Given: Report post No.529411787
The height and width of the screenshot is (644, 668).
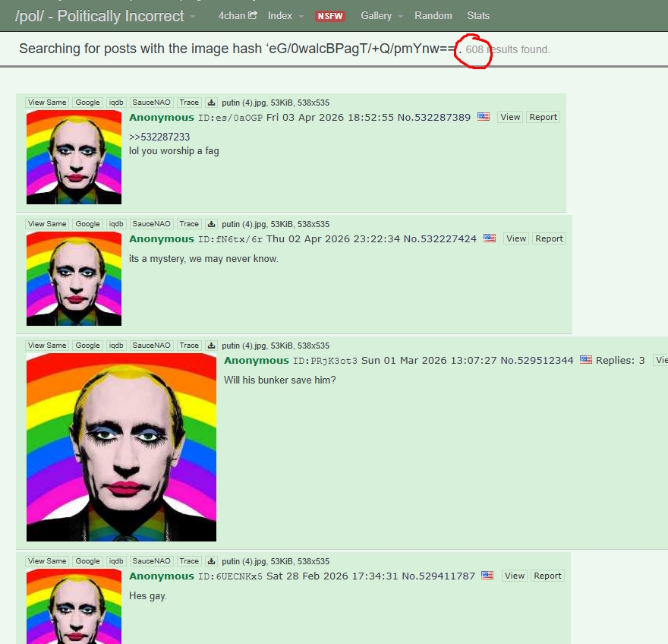Looking at the screenshot, I should pyautogui.click(x=547, y=576).
